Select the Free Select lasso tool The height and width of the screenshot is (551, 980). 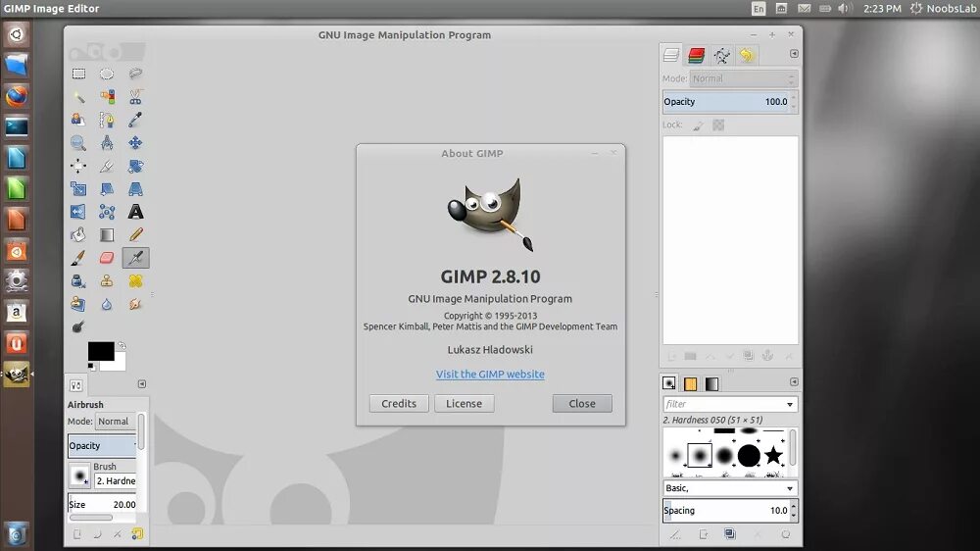point(135,74)
